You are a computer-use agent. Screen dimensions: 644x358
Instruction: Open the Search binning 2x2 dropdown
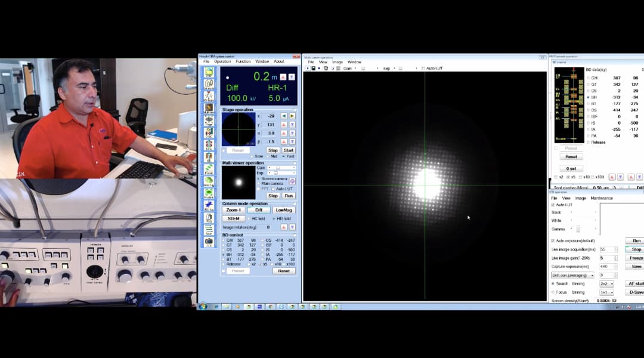[x=606, y=283]
